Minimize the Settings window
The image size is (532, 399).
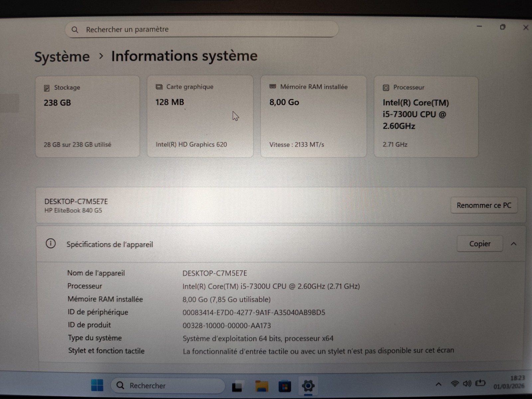(479, 26)
